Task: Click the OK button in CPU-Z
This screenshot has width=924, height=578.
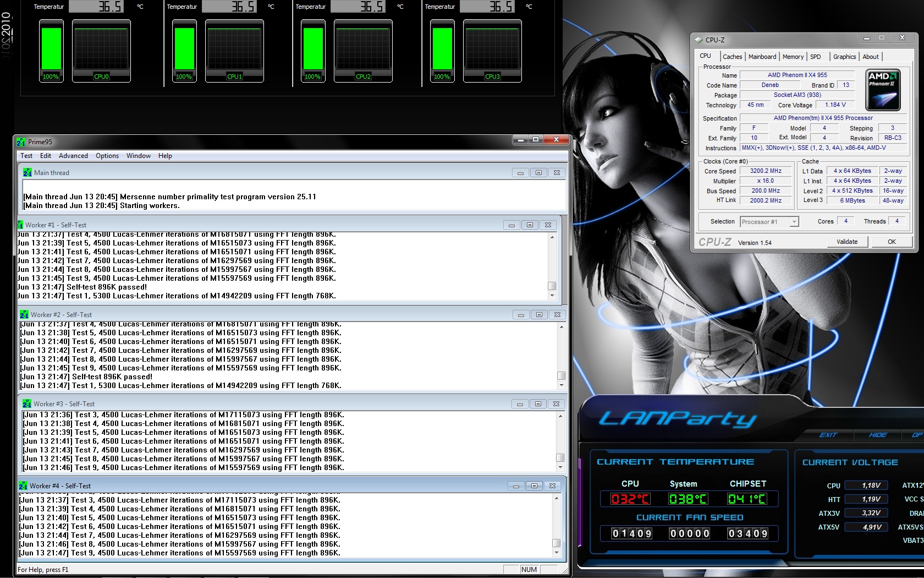Action: (x=892, y=242)
